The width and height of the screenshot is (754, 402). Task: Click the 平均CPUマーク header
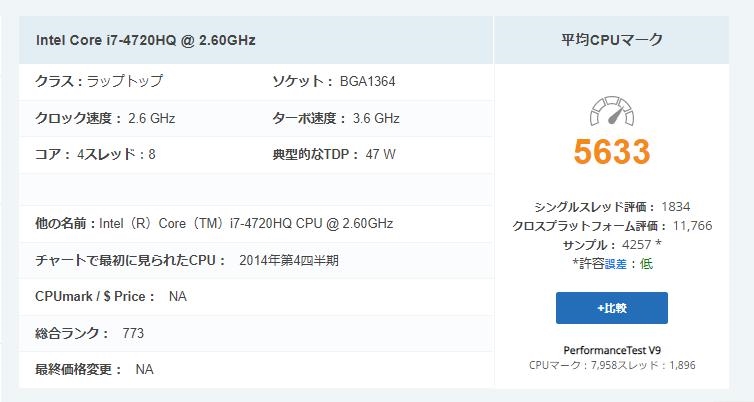[x=612, y=40]
